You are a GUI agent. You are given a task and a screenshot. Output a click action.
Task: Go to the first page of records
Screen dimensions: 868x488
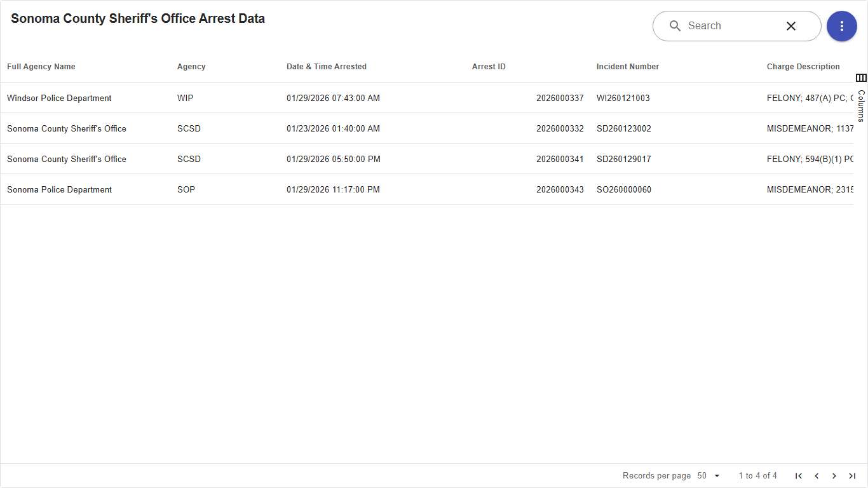(799, 475)
